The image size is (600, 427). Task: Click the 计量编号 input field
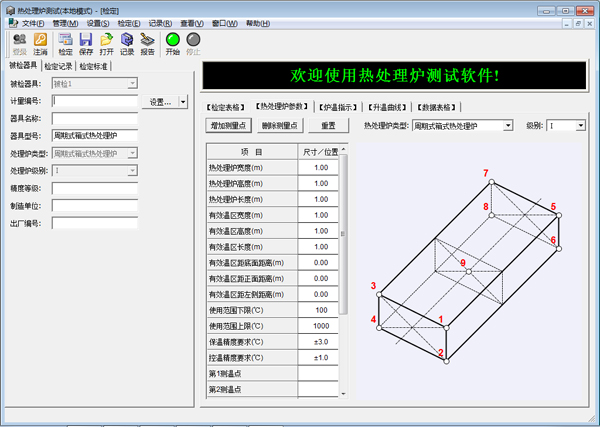93,100
